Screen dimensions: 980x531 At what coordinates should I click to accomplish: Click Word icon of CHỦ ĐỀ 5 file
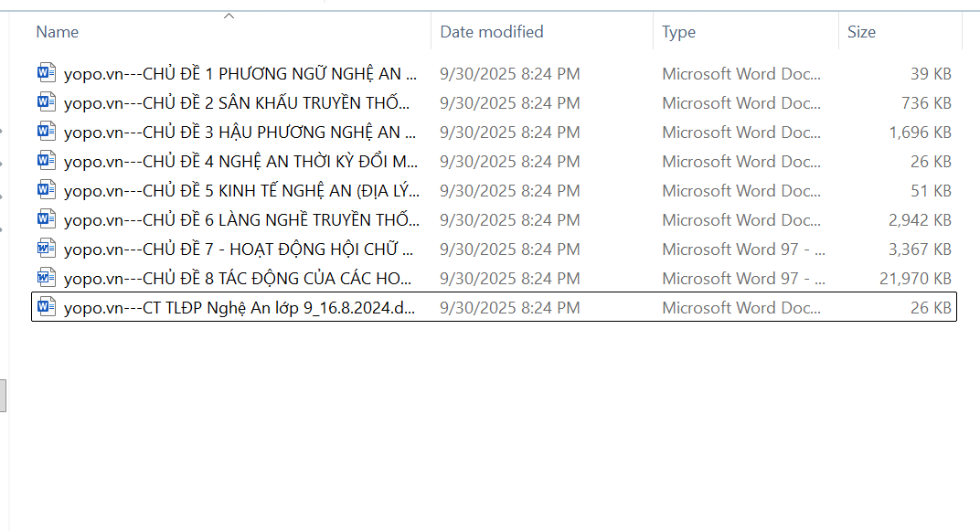[47, 190]
